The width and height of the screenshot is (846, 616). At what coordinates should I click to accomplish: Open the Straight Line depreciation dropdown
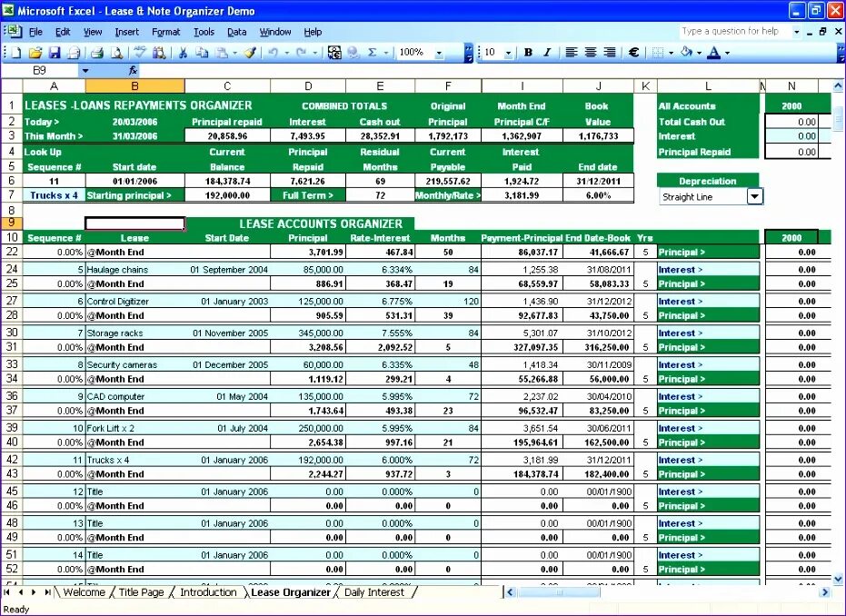click(755, 196)
